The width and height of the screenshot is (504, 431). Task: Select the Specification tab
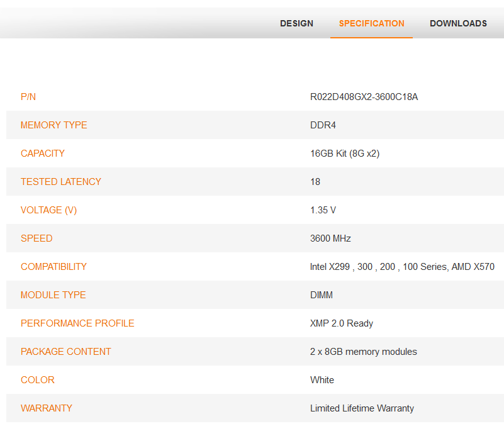(x=371, y=23)
